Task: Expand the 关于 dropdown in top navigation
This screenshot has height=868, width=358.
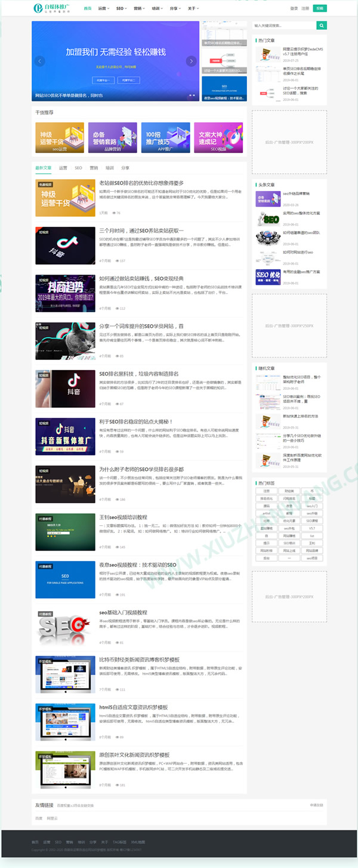Action: pos(192,8)
